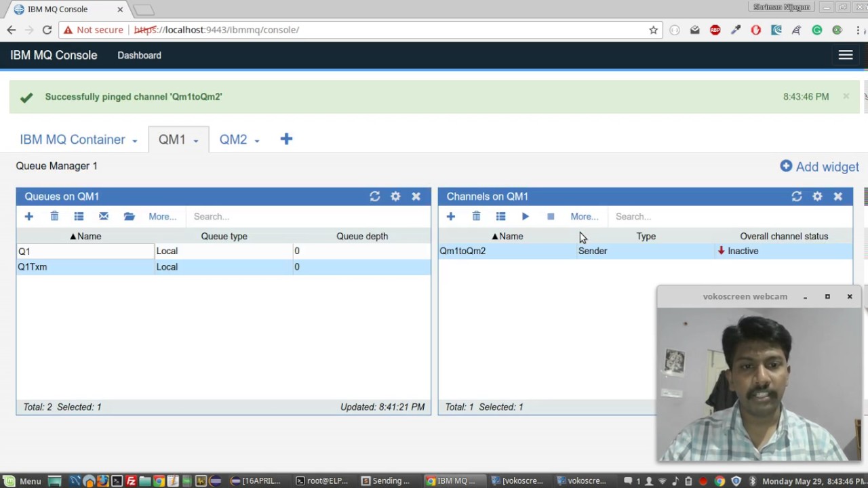Bookmark this page with the star
The image size is (868, 488).
point(653,30)
